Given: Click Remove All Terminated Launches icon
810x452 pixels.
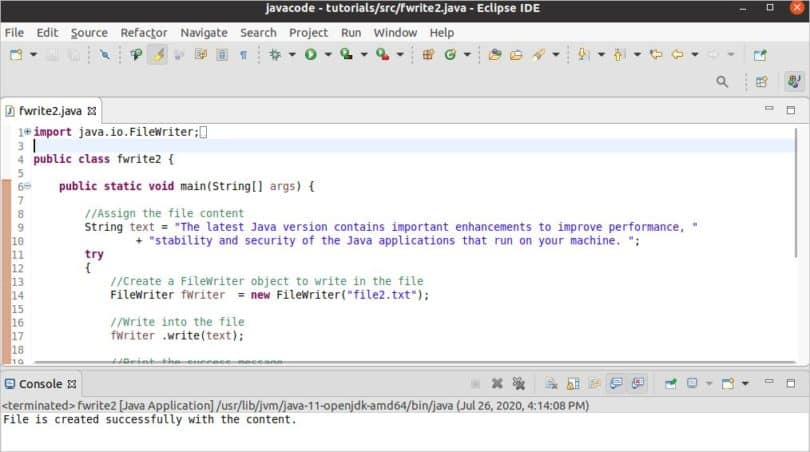Looking at the screenshot, I should point(518,383).
